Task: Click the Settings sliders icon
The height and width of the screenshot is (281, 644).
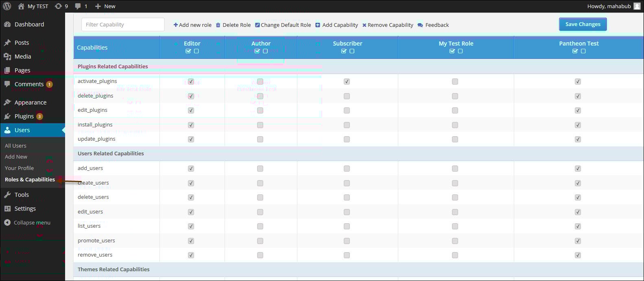Action: click(x=7, y=209)
